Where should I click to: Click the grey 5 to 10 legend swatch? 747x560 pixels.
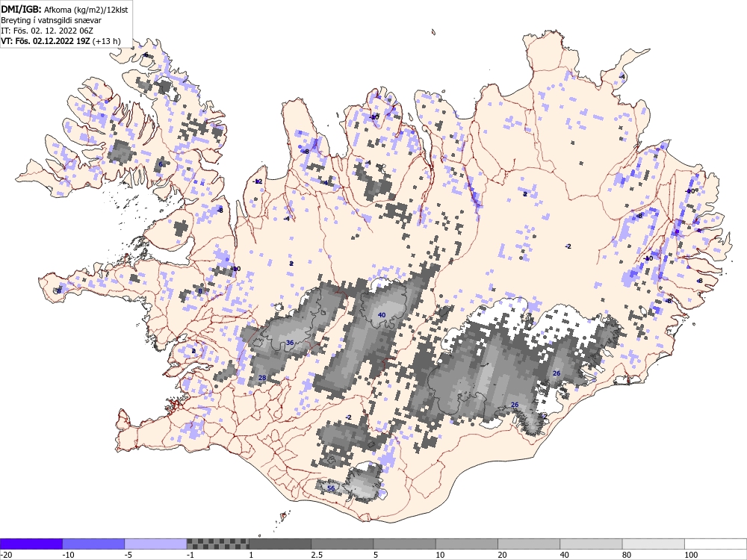[404, 544]
